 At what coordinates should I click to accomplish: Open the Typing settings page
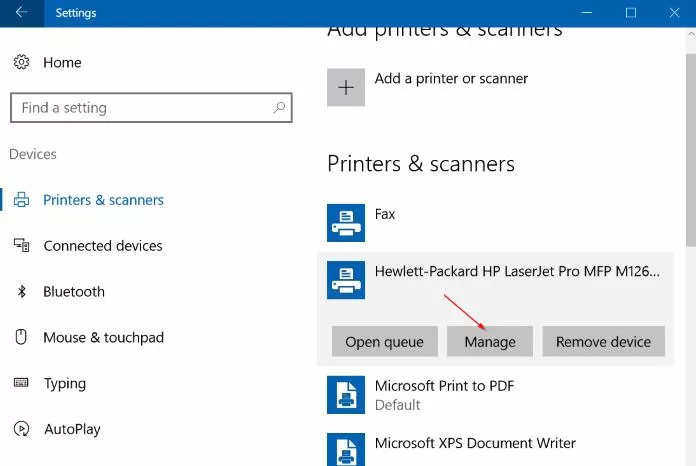[x=65, y=383]
